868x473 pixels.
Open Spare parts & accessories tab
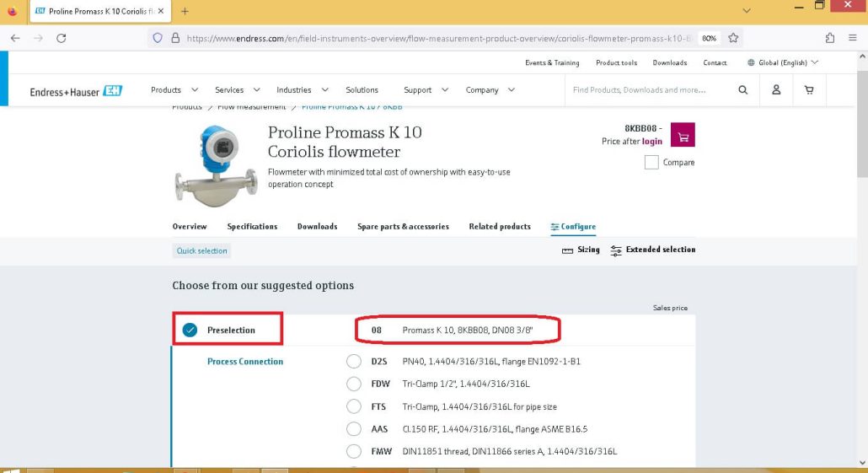[403, 227]
